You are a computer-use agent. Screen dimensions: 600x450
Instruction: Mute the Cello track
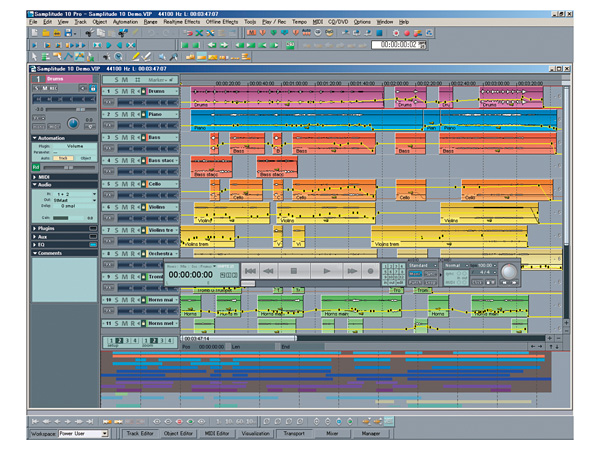tap(125, 184)
